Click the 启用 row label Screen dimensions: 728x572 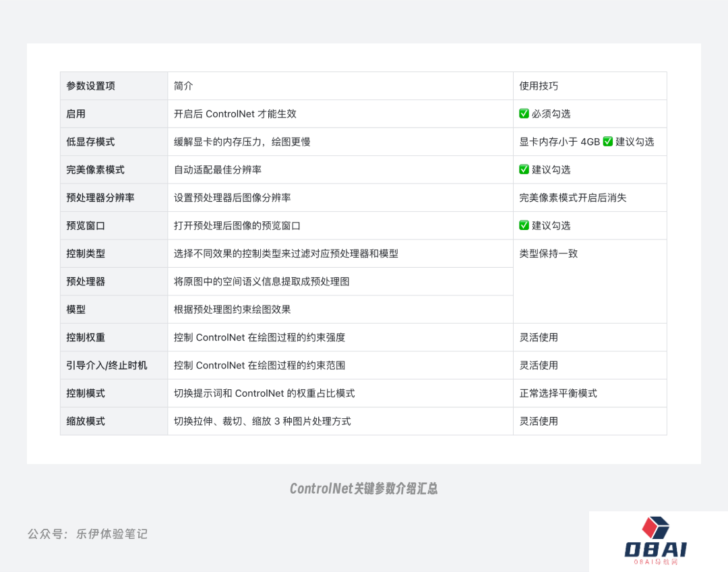[x=75, y=114]
